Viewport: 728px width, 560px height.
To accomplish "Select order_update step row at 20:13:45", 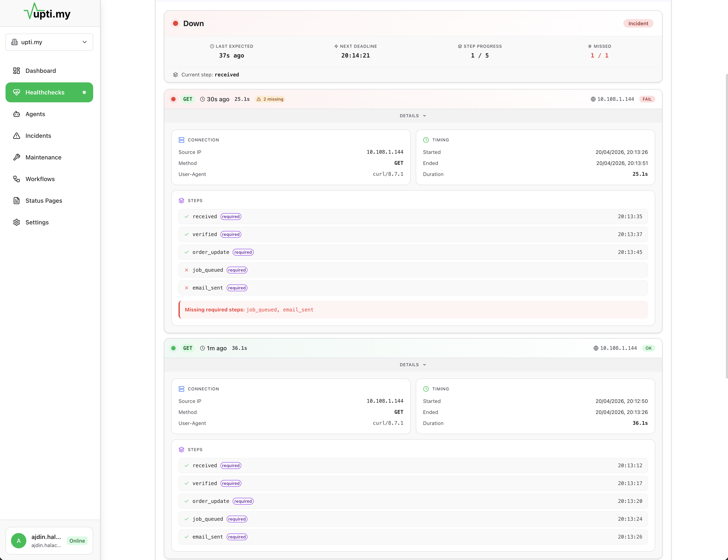I will coord(413,252).
